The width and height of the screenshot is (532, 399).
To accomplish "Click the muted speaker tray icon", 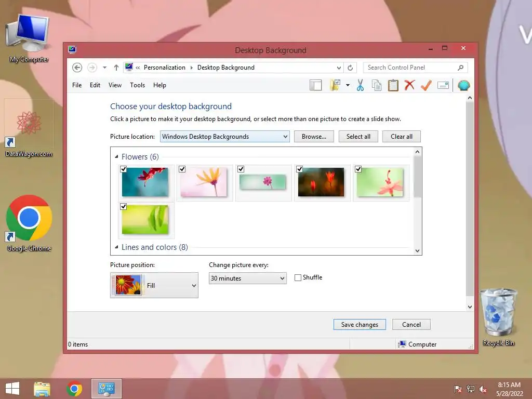I will click(483, 389).
